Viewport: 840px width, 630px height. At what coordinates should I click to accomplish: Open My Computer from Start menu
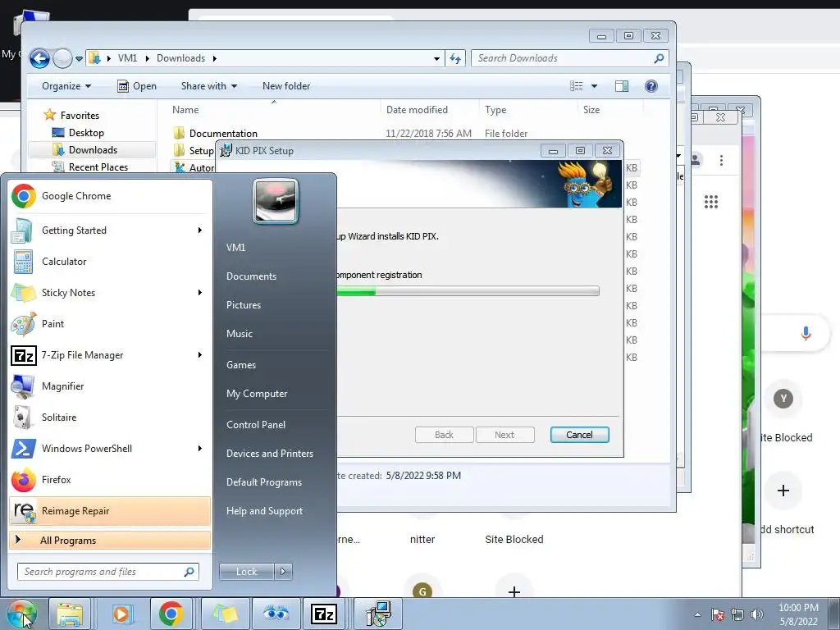(x=257, y=394)
